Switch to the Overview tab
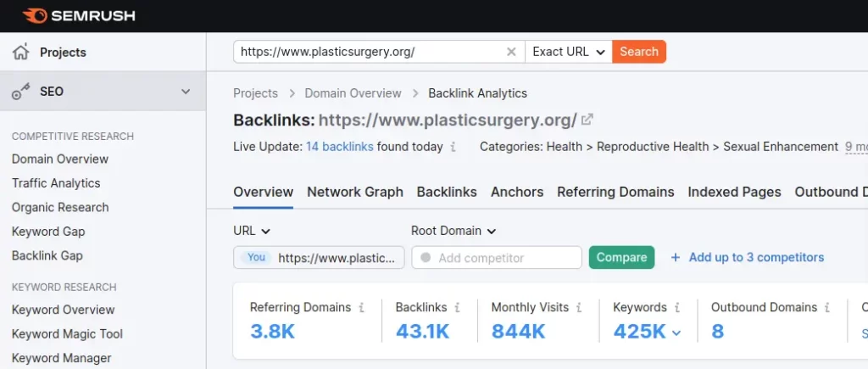Image resolution: width=868 pixels, height=369 pixels. tap(264, 193)
